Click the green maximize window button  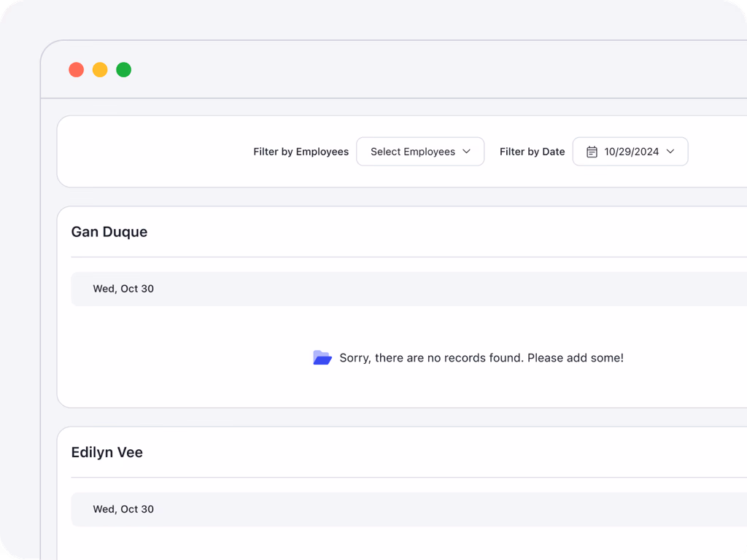[x=124, y=70]
